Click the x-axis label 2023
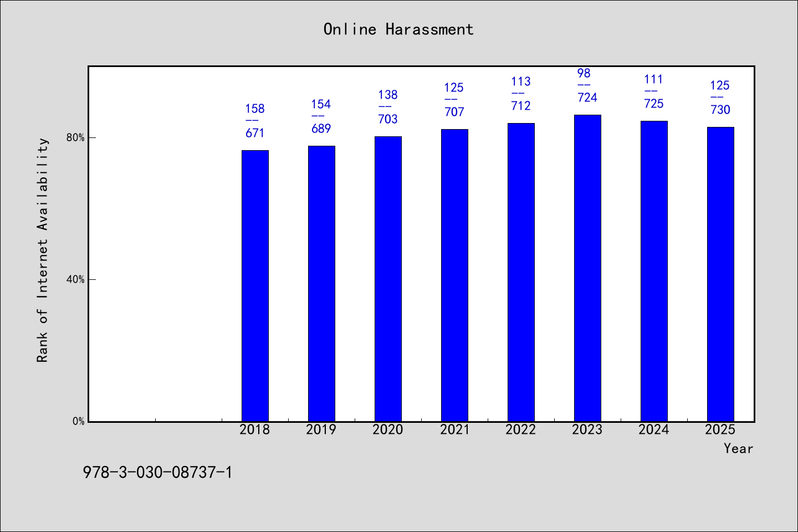 pos(587,430)
